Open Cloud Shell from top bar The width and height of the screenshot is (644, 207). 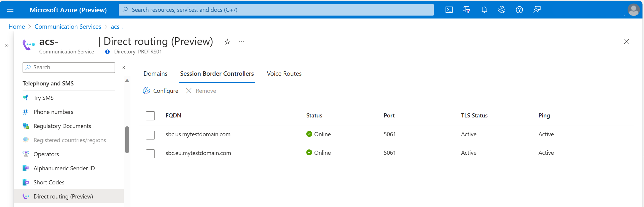(x=449, y=10)
